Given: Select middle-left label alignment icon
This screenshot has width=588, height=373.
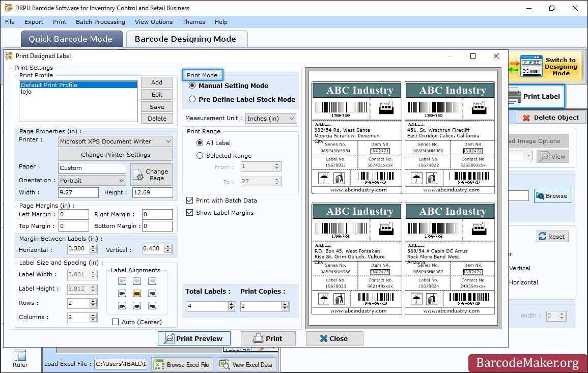Looking at the screenshot, I should point(122,293).
